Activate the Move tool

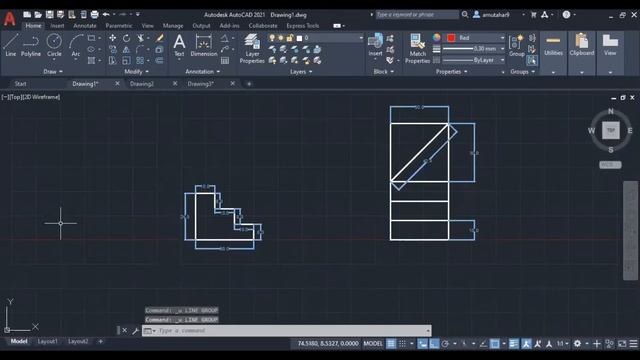(112, 38)
